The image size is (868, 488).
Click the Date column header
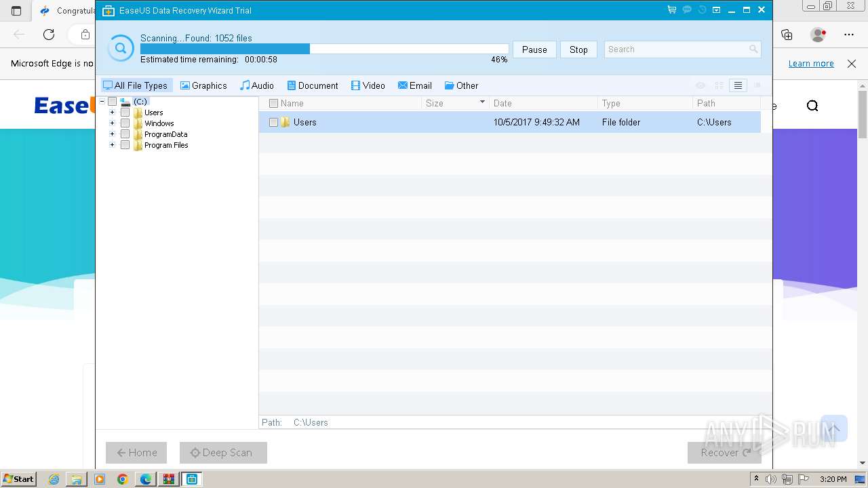coord(543,103)
